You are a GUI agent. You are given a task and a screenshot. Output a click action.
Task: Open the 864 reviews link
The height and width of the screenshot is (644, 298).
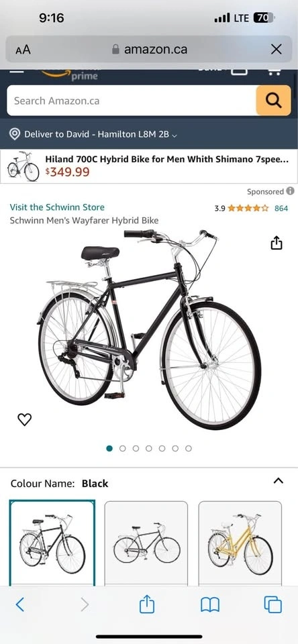coord(281,208)
